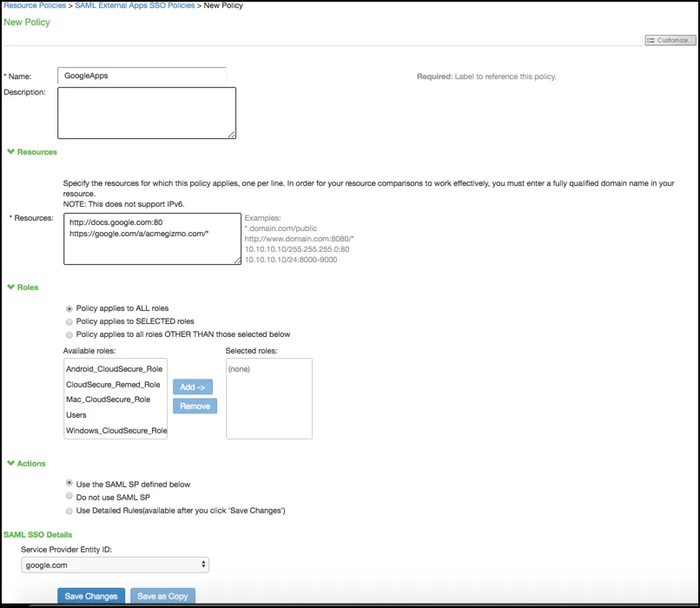Click the '(none)' entry in Selected roles
700x608 pixels.
pos(239,369)
